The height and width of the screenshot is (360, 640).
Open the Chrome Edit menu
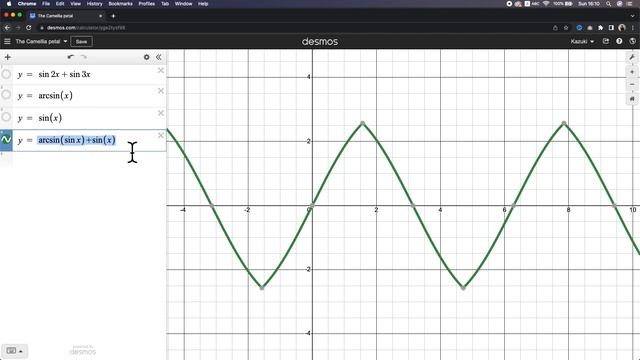tap(60, 4)
